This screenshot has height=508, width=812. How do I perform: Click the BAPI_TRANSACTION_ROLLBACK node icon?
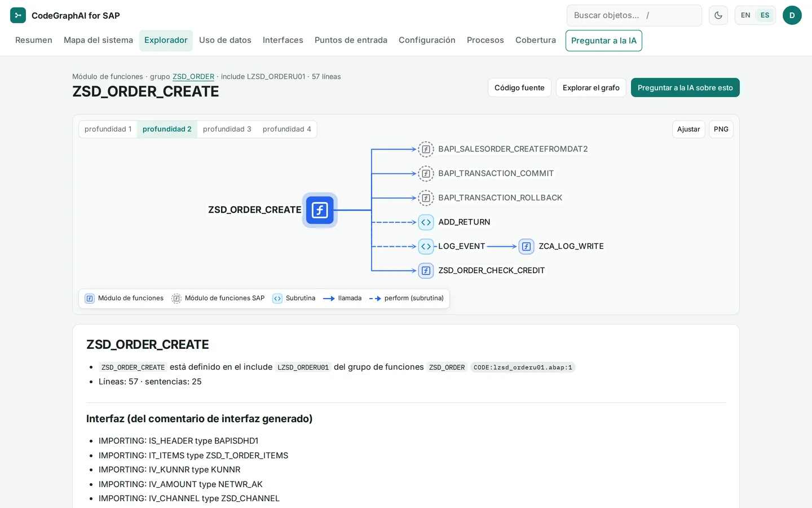pos(426,198)
